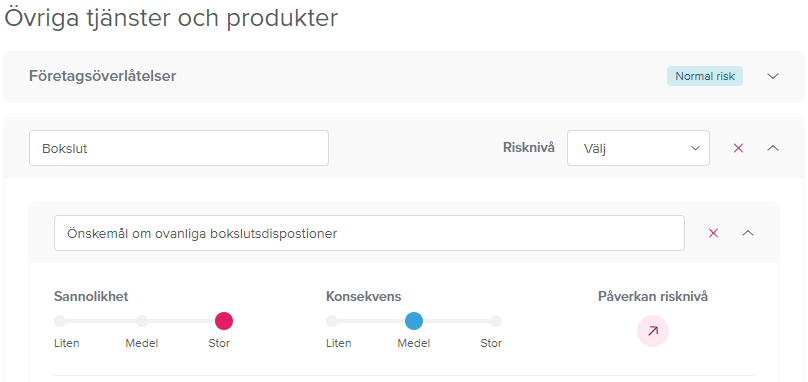Click the Företagsöverlåtelser heading
Screen dimensions: 808x382
[x=103, y=76]
